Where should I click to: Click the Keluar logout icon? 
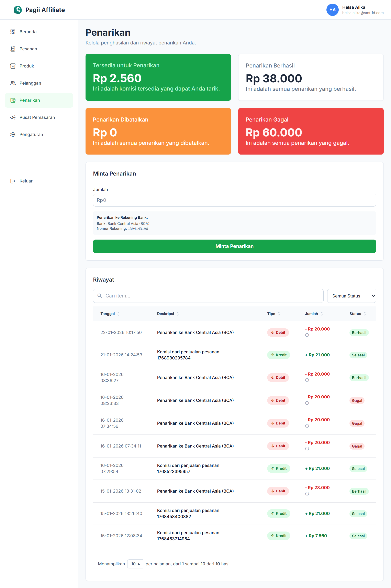pyautogui.click(x=13, y=181)
